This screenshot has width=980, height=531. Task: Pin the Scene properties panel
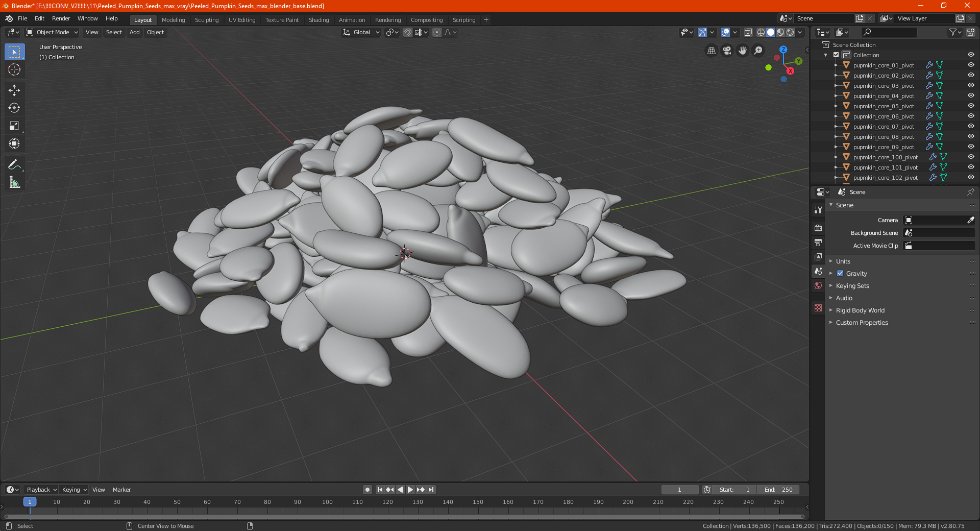(x=970, y=192)
